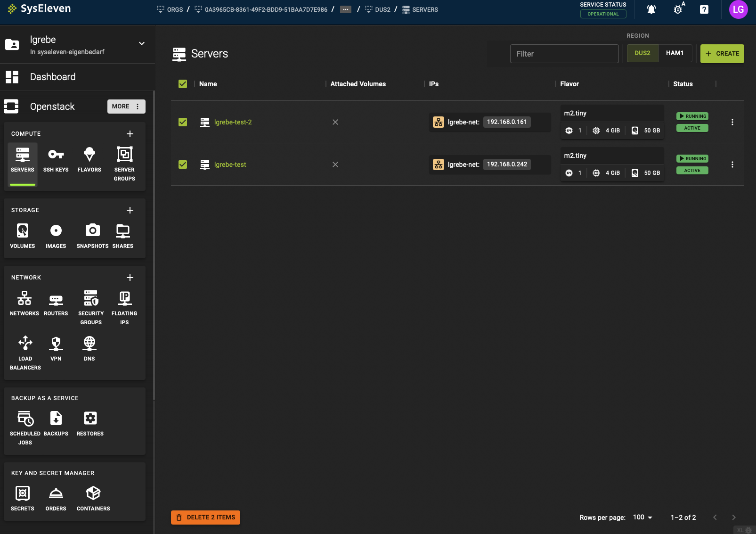Open the Routers page
The width and height of the screenshot is (756, 534).
click(x=56, y=304)
